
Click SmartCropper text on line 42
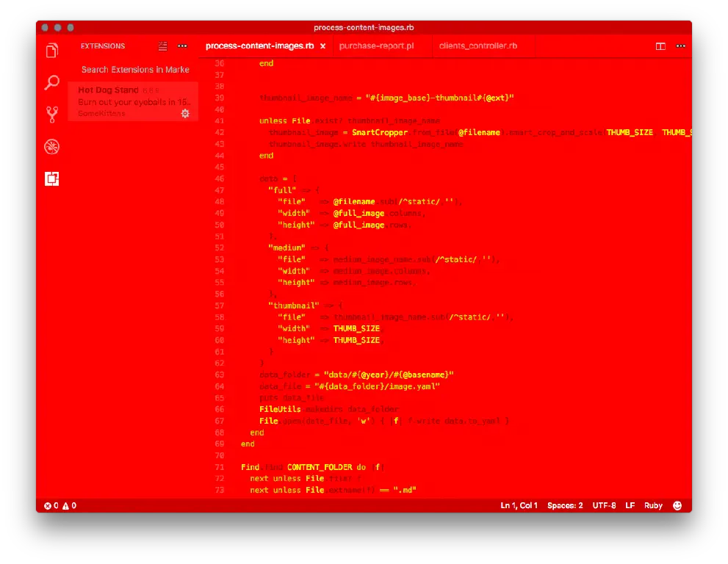pos(380,132)
